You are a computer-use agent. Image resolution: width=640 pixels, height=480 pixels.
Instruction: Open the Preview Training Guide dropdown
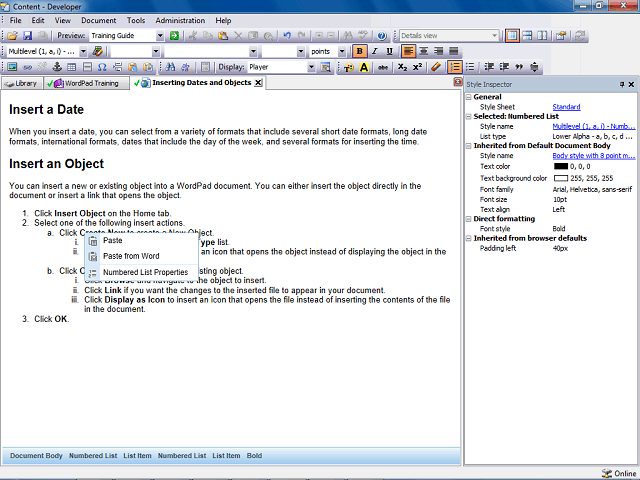(160, 36)
